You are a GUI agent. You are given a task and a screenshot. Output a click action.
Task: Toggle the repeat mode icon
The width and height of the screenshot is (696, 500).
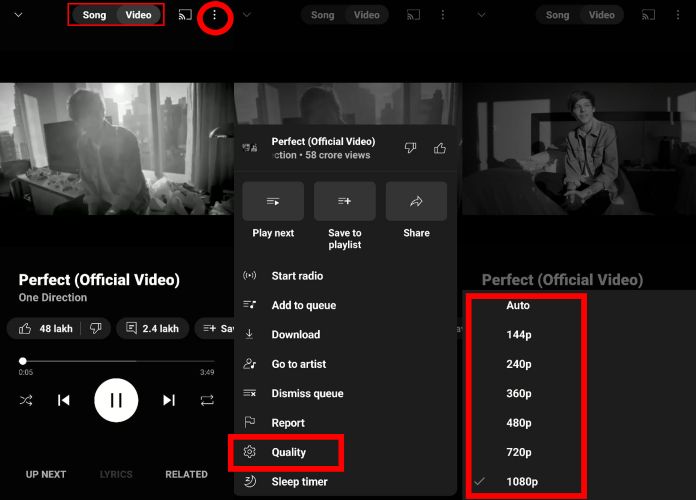pos(207,400)
